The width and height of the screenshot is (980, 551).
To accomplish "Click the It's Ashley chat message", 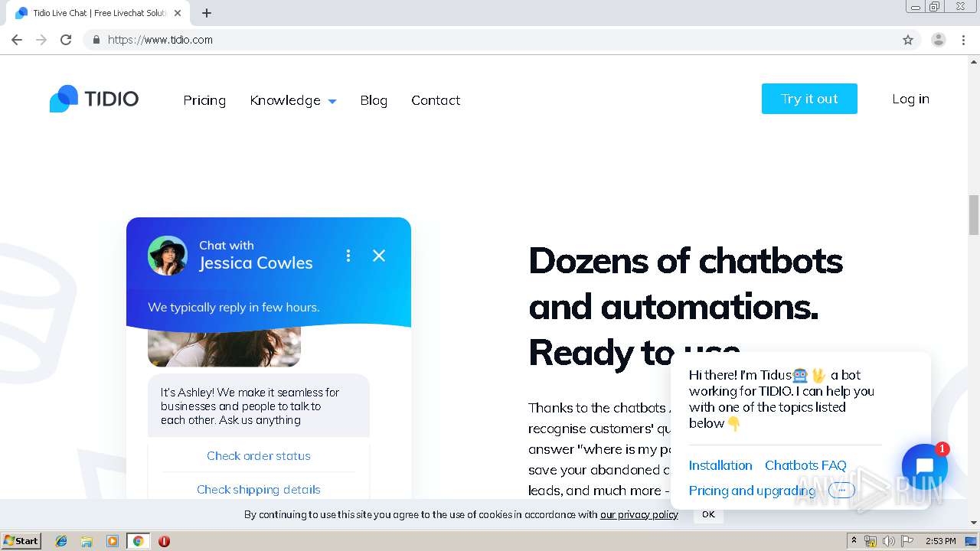I will coord(258,406).
